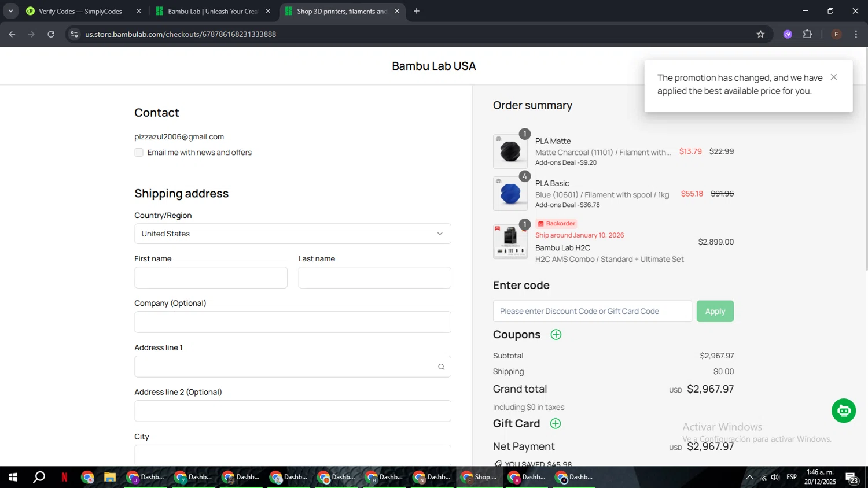868x488 pixels.
Task: Open Windows taskbar search
Action: point(39,477)
